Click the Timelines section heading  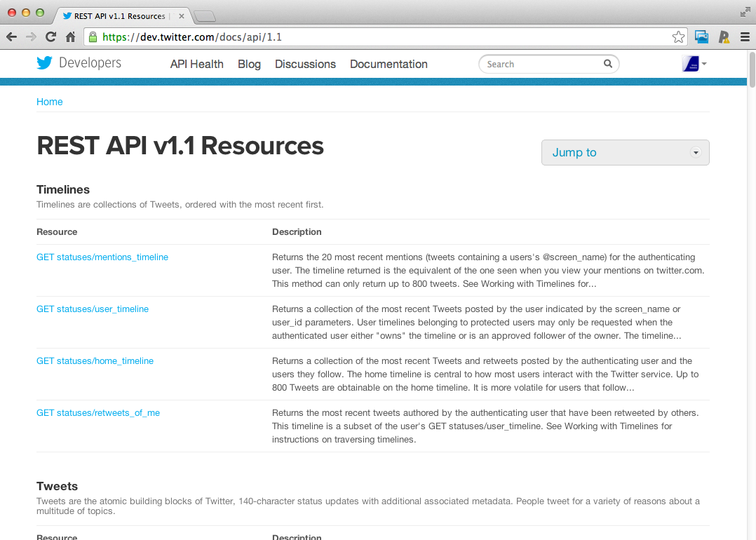(63, 189)
